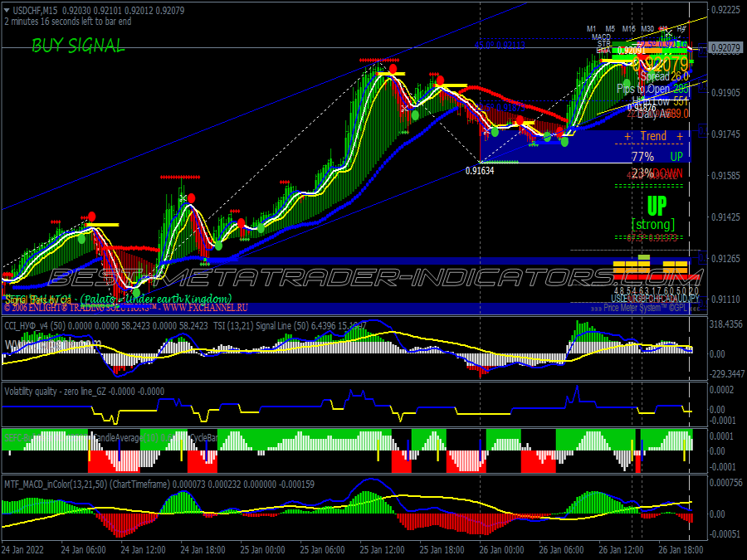Click the Price Meter System ©GPL caption
747x560 pixels.
[x=645, y=308]
